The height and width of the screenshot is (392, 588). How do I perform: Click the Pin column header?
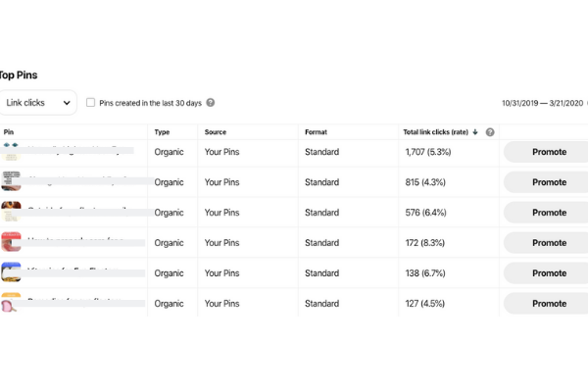point(9,132)
